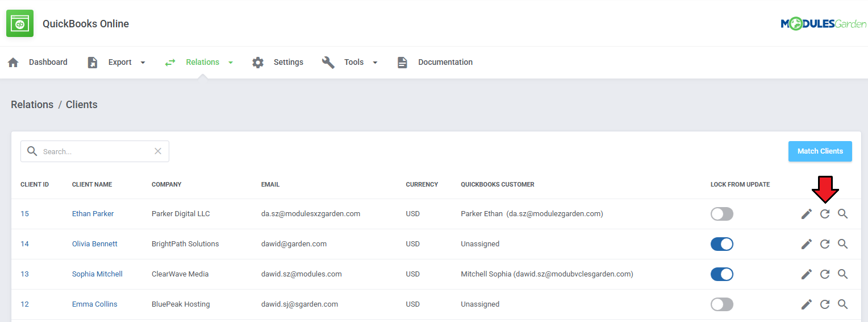Enable lock from update for Emma Collins
The height and width of the screenshot is (322, 868).
[x=722, y=304]
